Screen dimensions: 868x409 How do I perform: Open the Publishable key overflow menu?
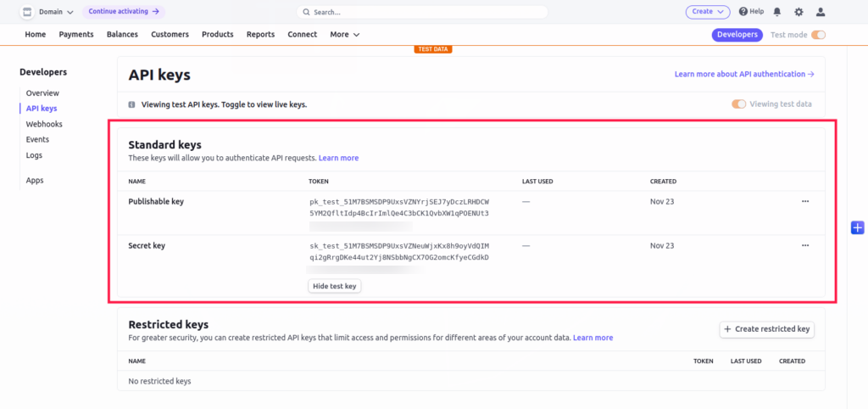click(x=805, y=201)
